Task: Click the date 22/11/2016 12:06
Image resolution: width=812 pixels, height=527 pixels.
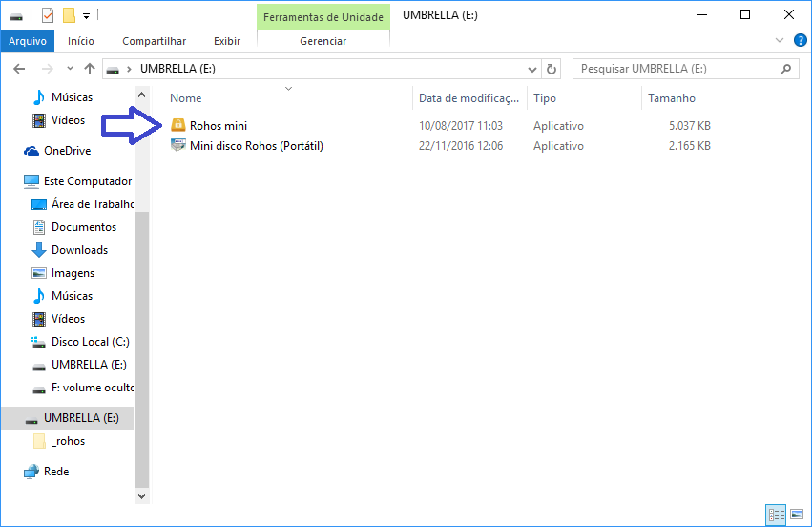Action: [x=460, y=146]
